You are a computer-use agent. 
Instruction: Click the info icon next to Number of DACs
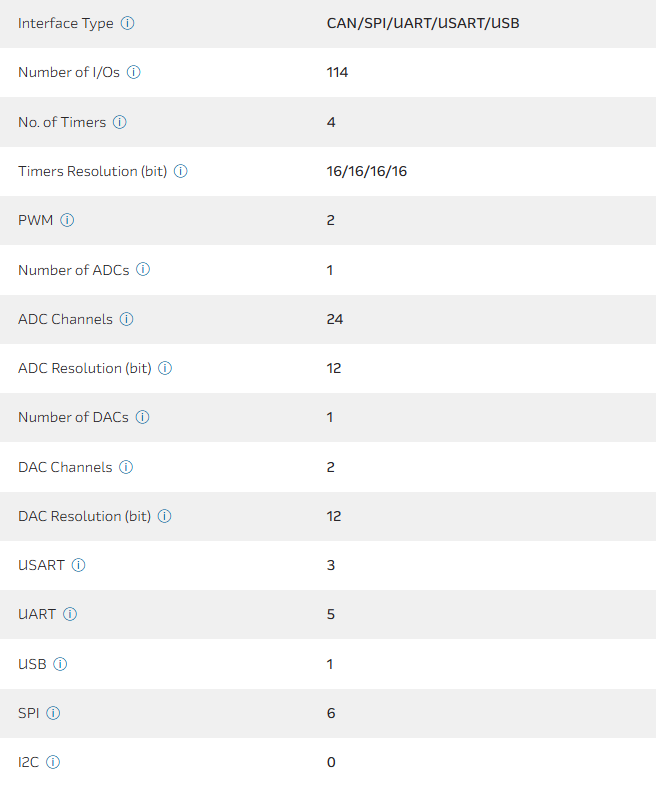[143, 417]
